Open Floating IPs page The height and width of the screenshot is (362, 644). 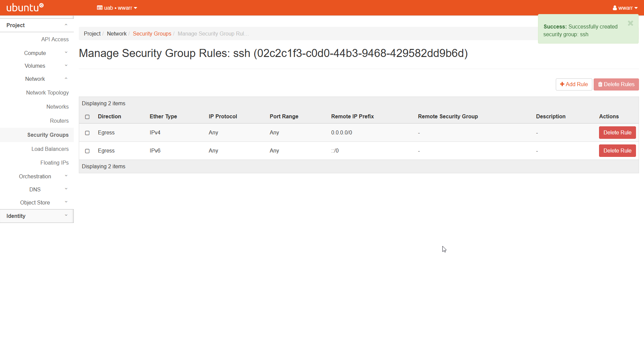[x=55, y=163]
